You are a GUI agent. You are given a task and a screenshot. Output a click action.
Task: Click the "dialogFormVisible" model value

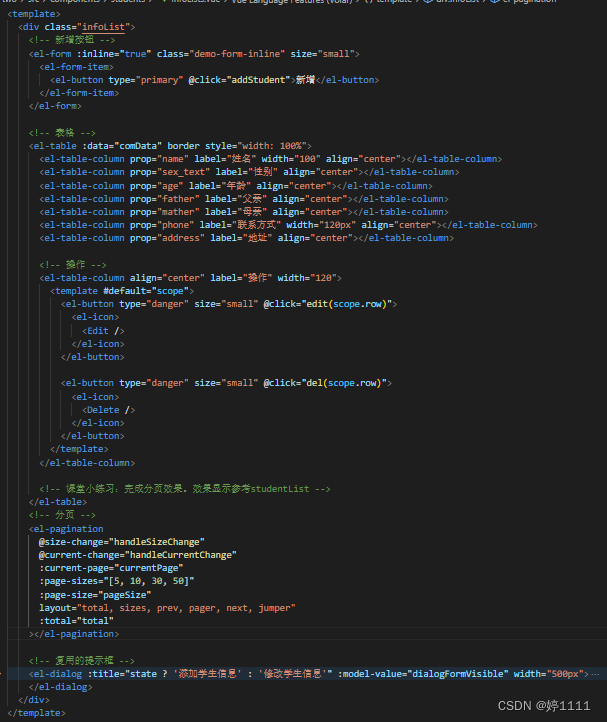[x=457, y=674]
